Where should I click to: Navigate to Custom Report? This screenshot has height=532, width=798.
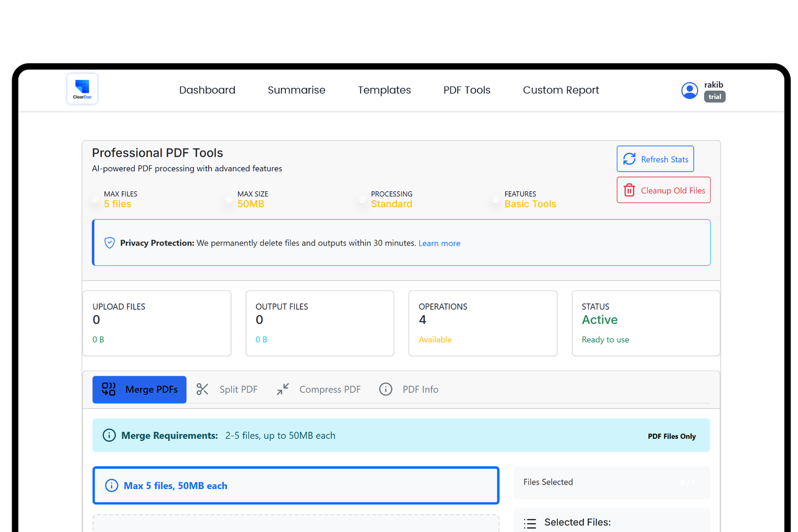(x=561, y=90)
